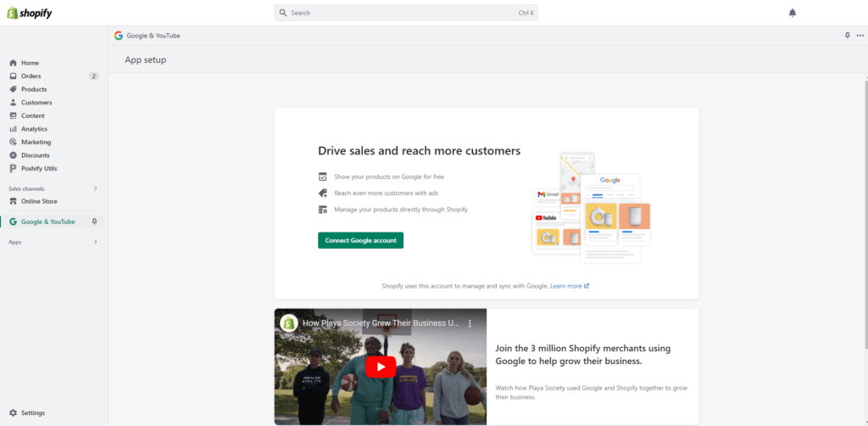Click the Sales channels heading text
This screenshot has width=868, height=426.
tap(26, 189)
